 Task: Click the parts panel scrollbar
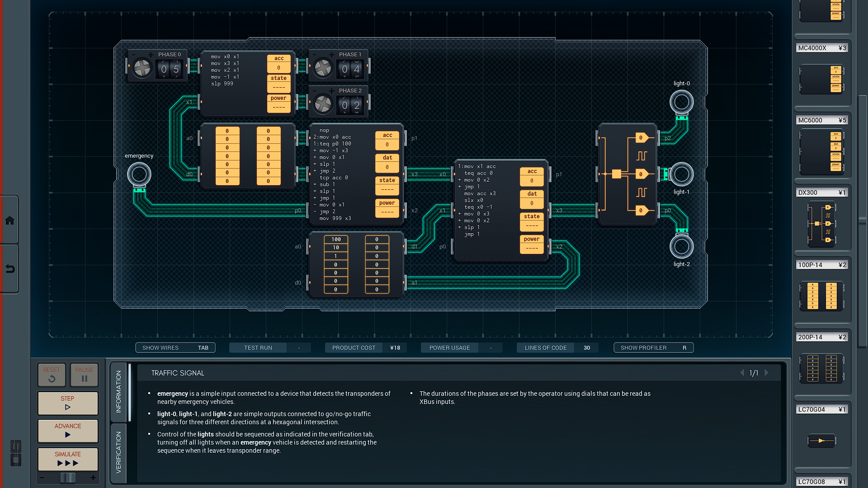(862, 221)
